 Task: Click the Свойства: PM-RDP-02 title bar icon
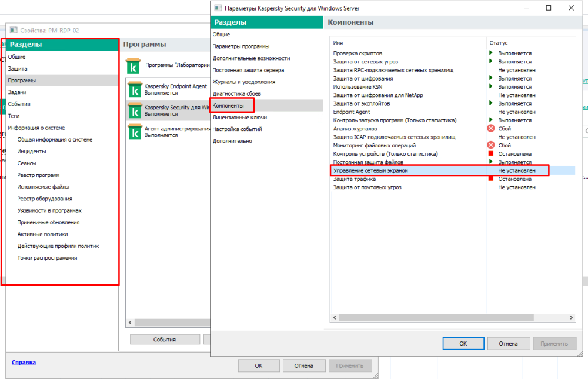[14, 30]
